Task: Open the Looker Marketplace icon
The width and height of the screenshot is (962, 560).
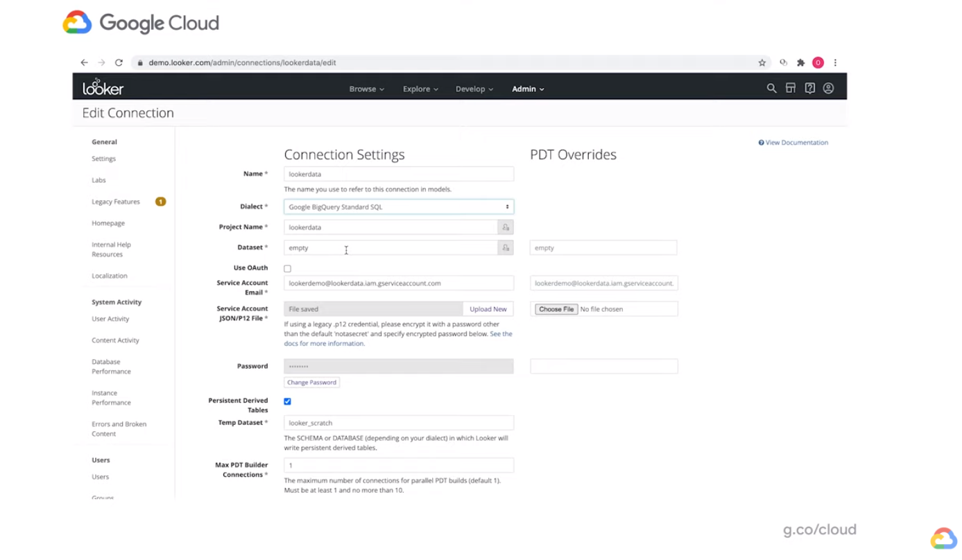Action: point(791,88)
